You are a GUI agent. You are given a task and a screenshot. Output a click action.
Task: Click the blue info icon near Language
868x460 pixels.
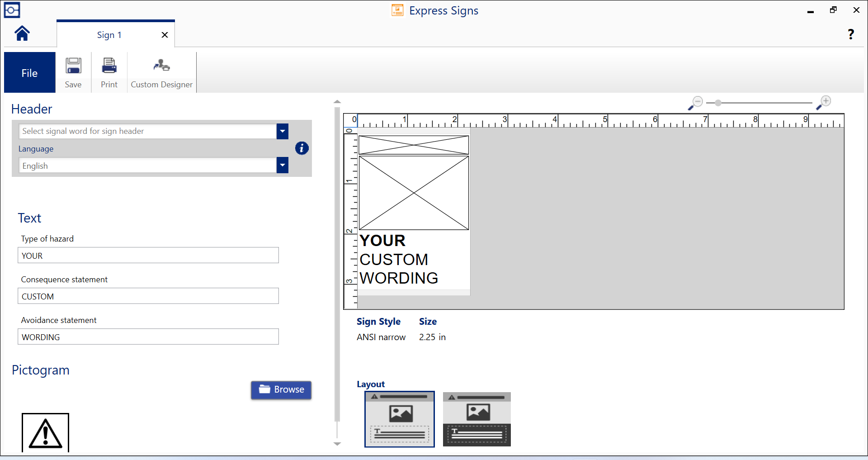pyautogui.click(x=302, y=148)
